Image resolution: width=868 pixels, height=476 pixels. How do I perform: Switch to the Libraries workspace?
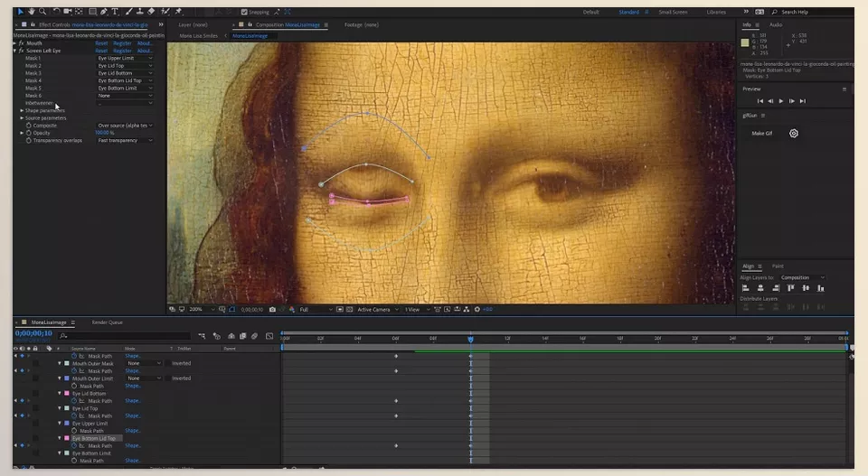716,12
